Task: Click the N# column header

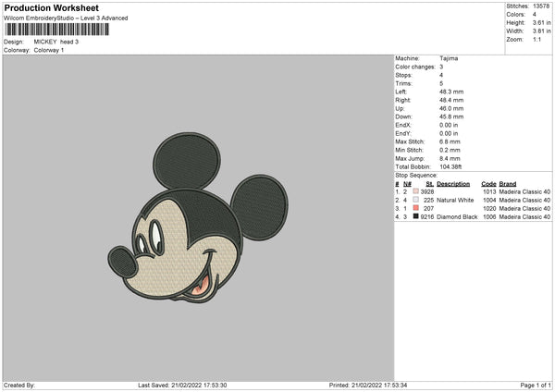Action: pos(407,184)
